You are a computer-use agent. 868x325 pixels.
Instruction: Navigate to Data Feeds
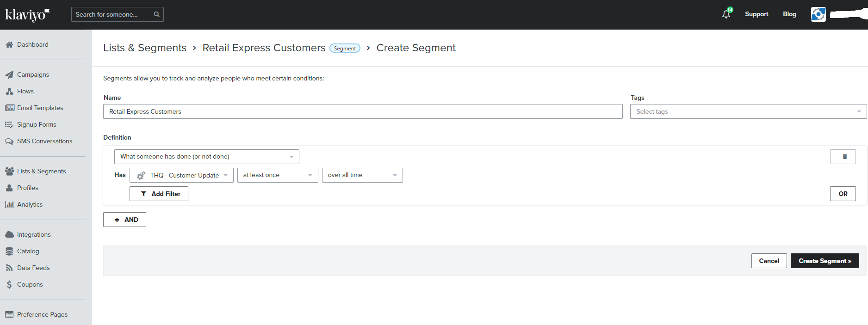pos(33,268)
